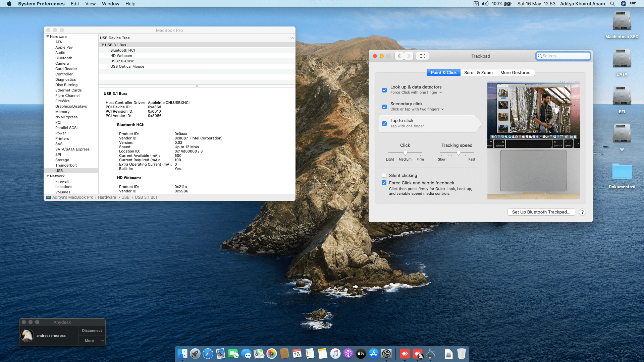Image resolution: width=644 pixels, height=362 pixels.
Task: Launch Safari from the Dock
Action: click(208, 354)
